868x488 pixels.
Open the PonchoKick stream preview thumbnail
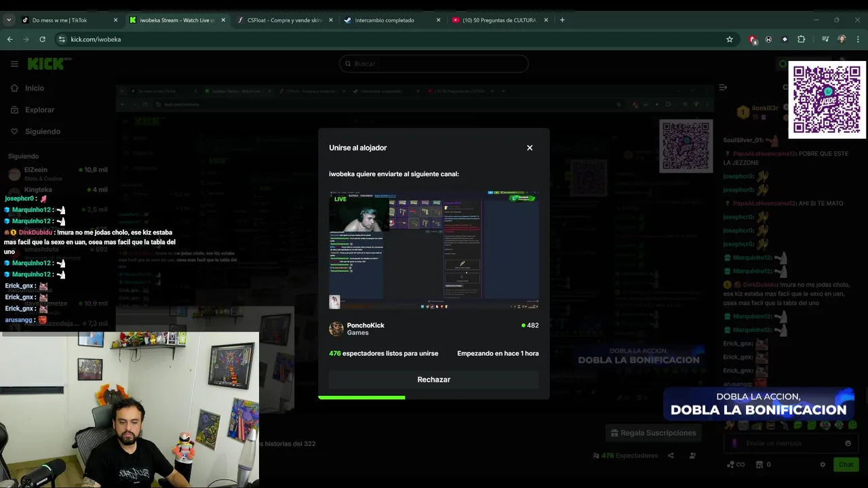434,250
